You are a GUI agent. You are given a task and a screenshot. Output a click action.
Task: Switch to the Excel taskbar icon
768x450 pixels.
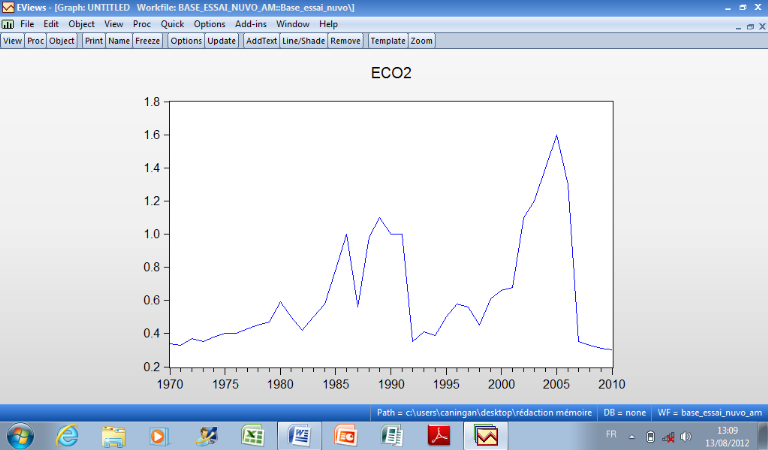coord(253,436)
